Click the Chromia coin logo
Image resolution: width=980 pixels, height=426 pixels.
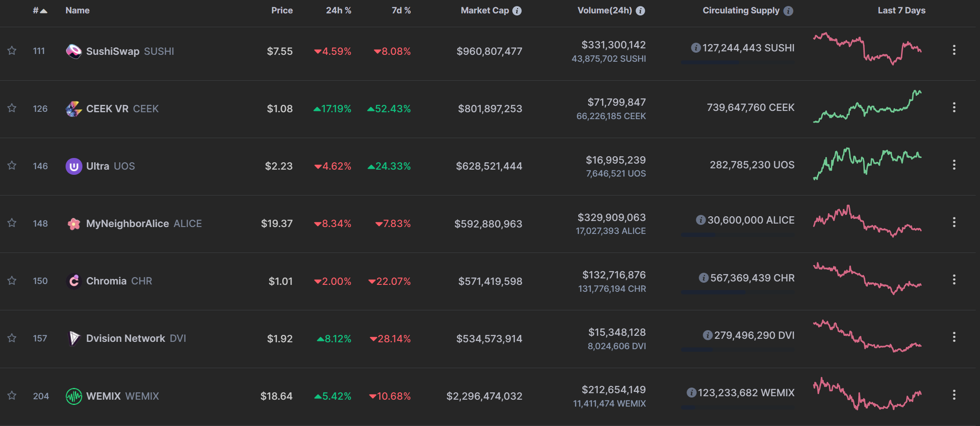pyautogui.click(x=74, y=281)
